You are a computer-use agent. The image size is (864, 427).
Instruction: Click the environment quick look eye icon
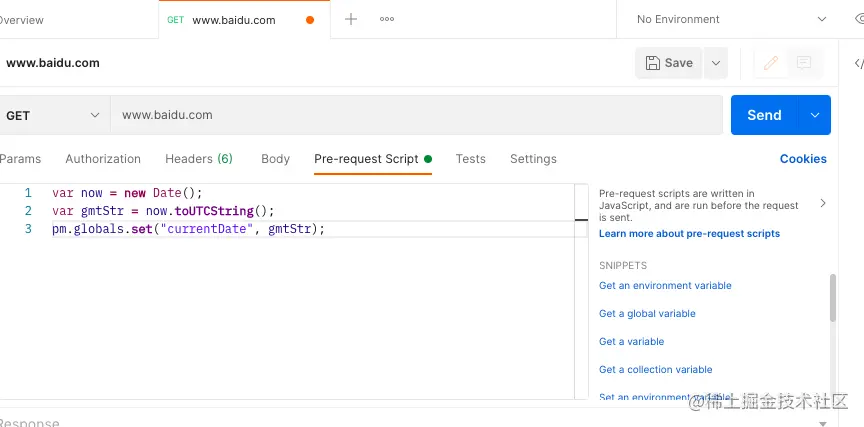click(859, 19)
